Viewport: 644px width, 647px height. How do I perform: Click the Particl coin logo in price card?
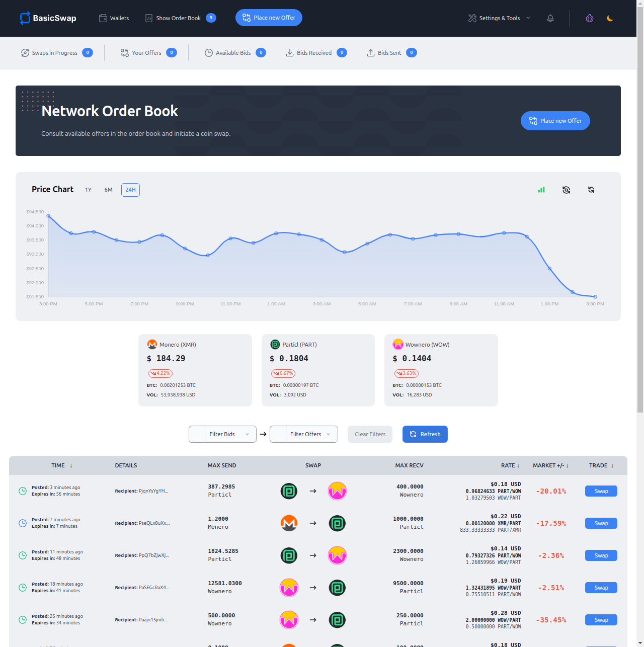(x=275, y=345)
